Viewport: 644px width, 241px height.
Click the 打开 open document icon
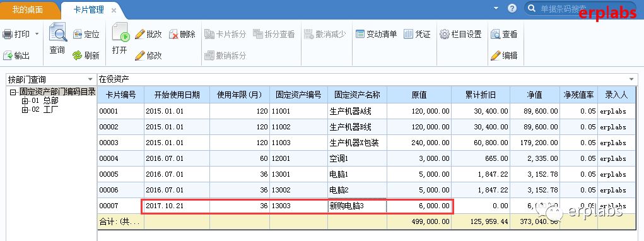[x=120, y=33]
